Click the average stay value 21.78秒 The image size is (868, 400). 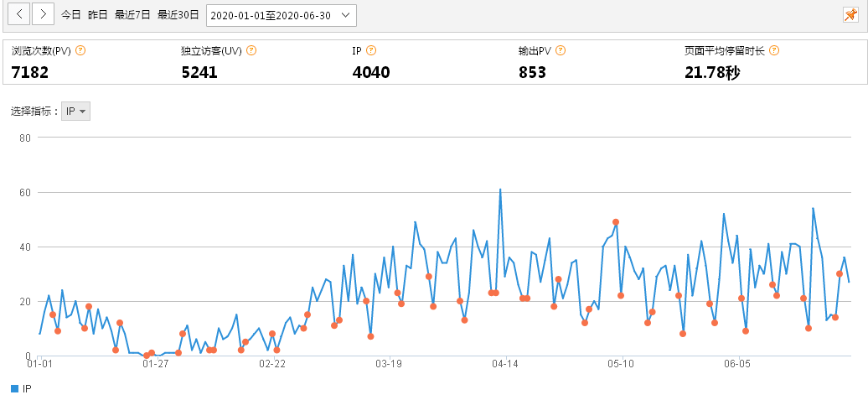tap(712, 72)
